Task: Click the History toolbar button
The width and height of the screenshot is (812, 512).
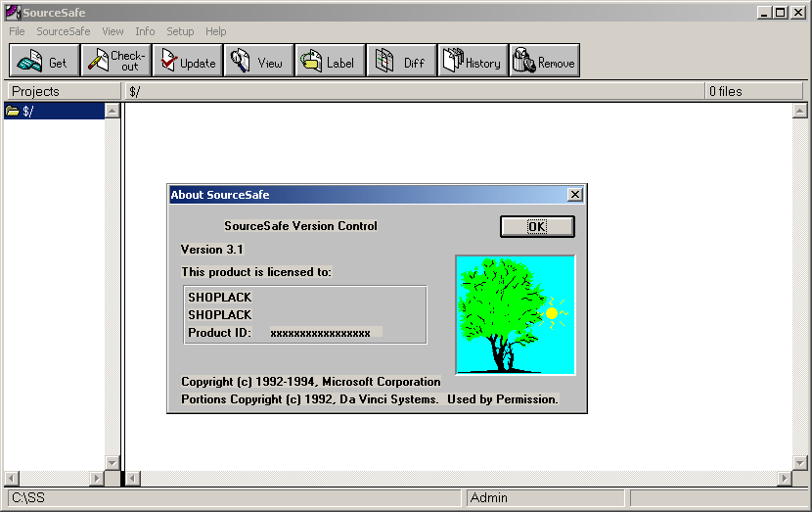Action: click(474, 61)
